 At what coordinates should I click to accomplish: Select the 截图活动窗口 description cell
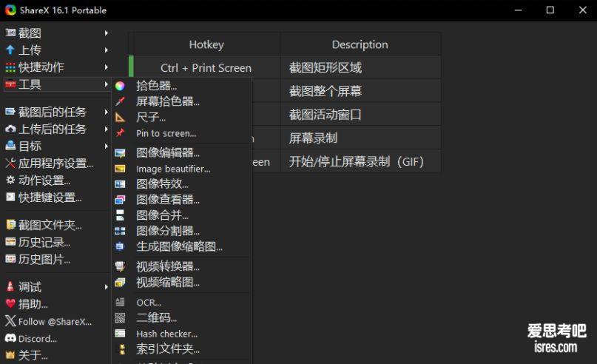pyautogui.click(x=360, y=115)
